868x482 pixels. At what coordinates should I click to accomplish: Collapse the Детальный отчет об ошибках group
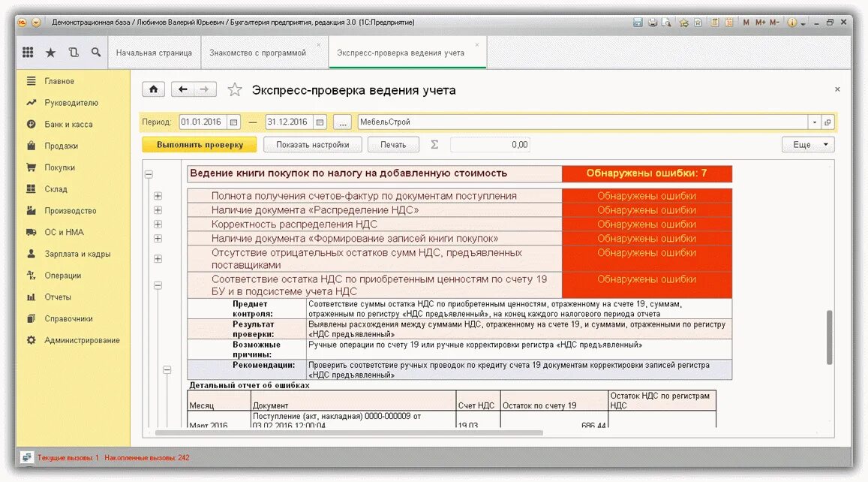[167, 369]
